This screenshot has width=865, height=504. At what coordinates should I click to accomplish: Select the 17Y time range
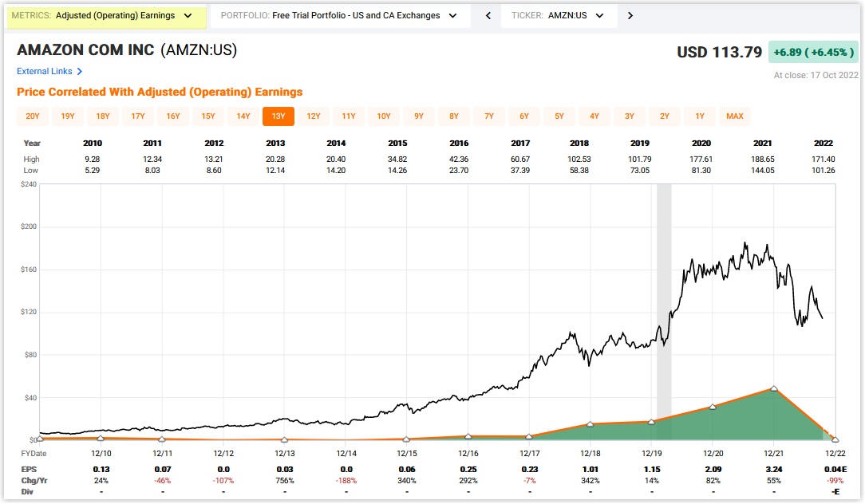[x=138, y=116]
